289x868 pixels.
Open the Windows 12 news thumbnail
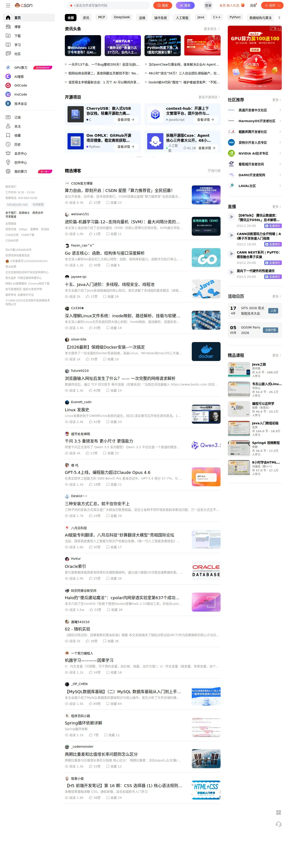coord(83,45)
